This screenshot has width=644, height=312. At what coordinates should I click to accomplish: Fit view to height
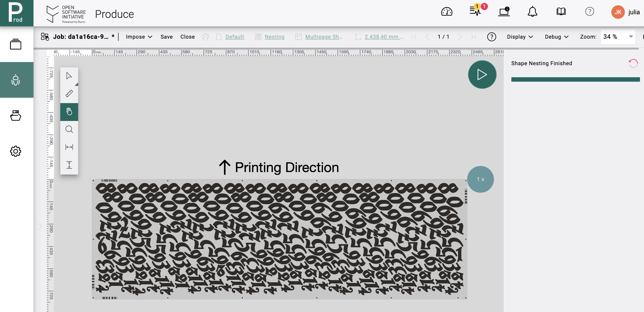point(69,165)
